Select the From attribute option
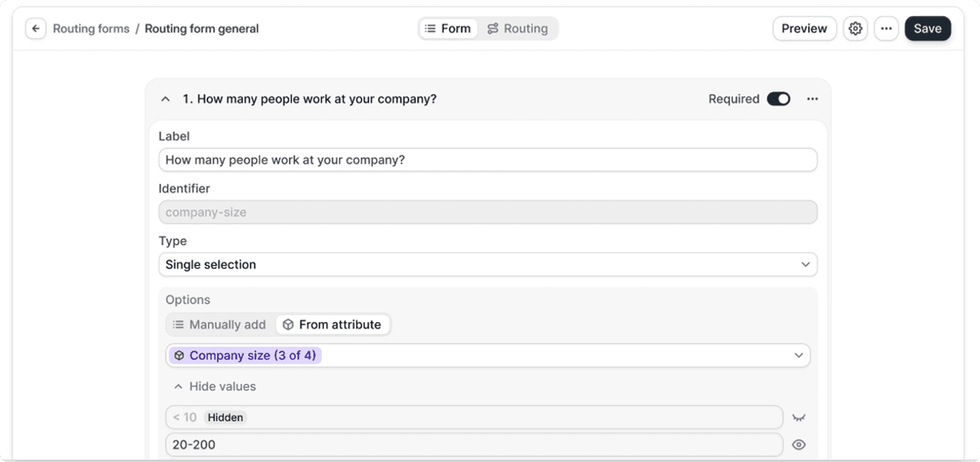This screenshot has height=462, width=980. coord(332,325)
